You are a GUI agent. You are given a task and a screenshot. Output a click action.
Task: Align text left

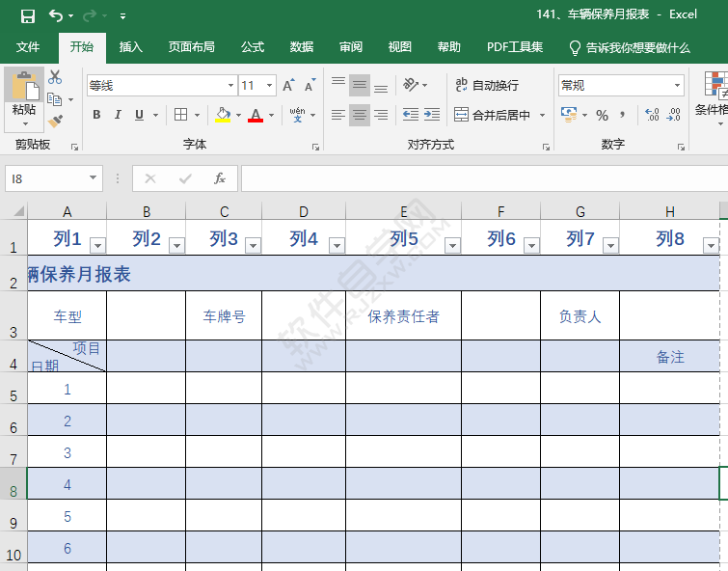coord(338,115)
